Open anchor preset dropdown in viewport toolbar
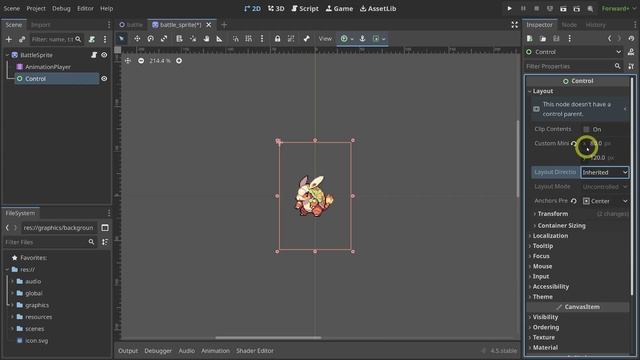The image size is (640, 360). click(x=347, y=39)
